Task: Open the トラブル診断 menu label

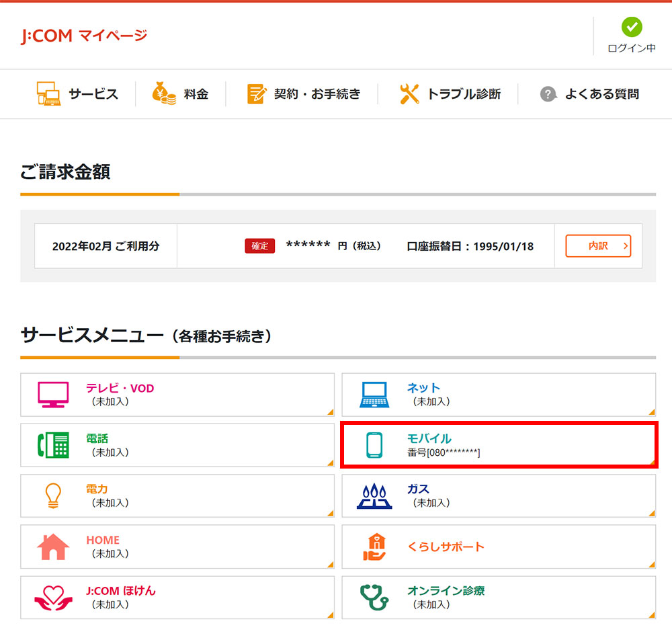Action: coord(464,94)
